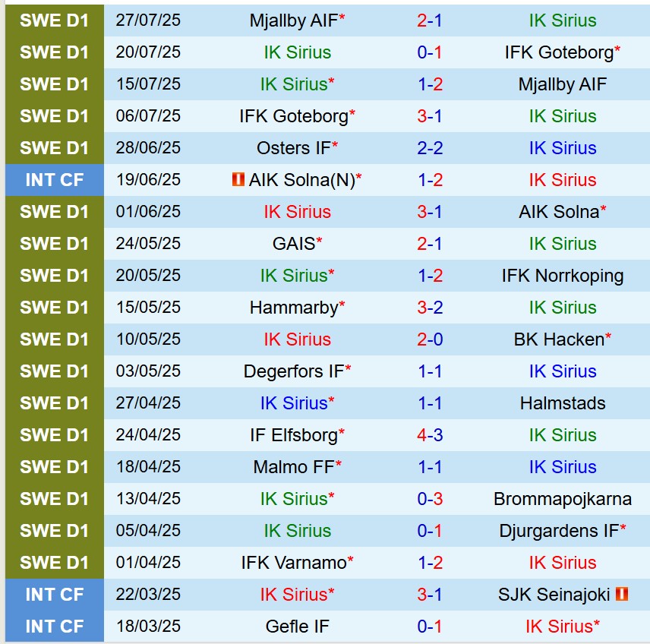
Task: Click the IFK Norrkoping team link
Action: pos(563,276)
